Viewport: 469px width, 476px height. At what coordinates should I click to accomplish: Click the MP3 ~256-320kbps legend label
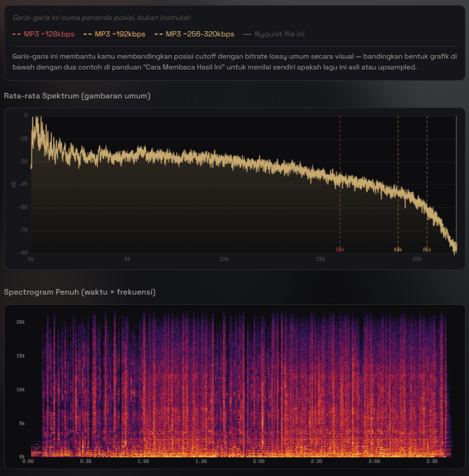pos(200,34)
